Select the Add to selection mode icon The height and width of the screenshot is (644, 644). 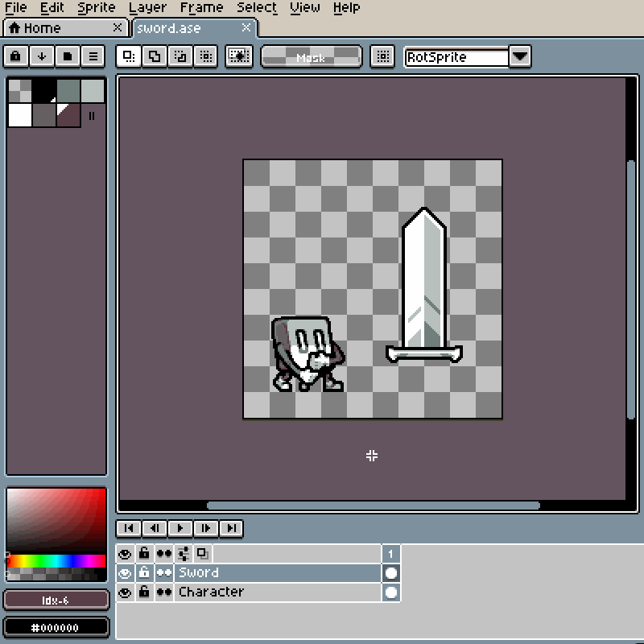click(155, 56)
